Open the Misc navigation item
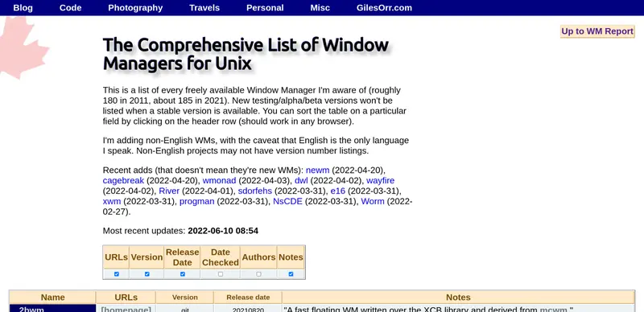644x312 pixels. 320,8
